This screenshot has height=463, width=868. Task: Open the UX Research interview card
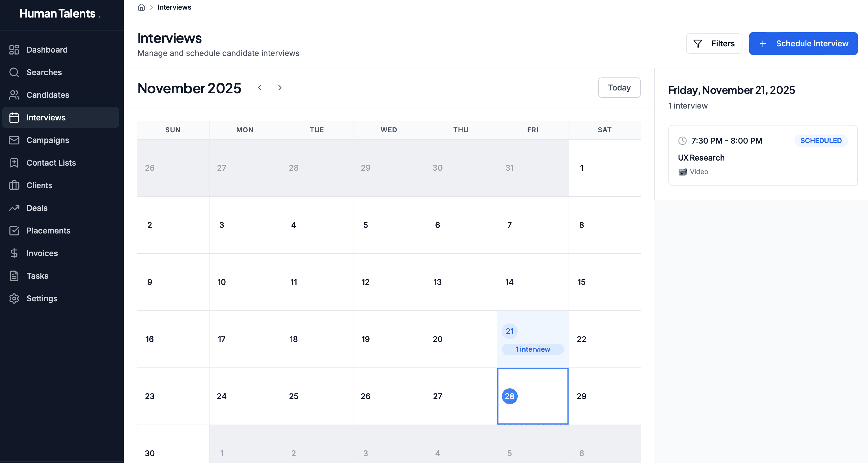[x=763, y=156]
